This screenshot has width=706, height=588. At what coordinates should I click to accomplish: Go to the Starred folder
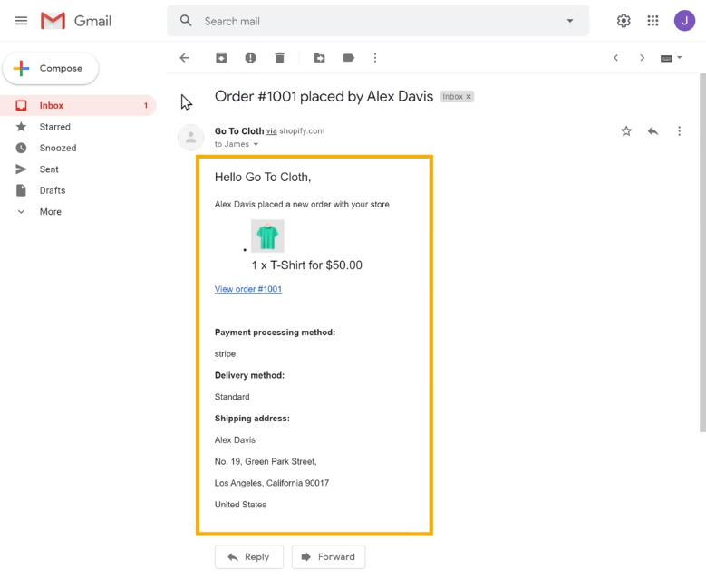pyautogui.click(x=54, y=127)
